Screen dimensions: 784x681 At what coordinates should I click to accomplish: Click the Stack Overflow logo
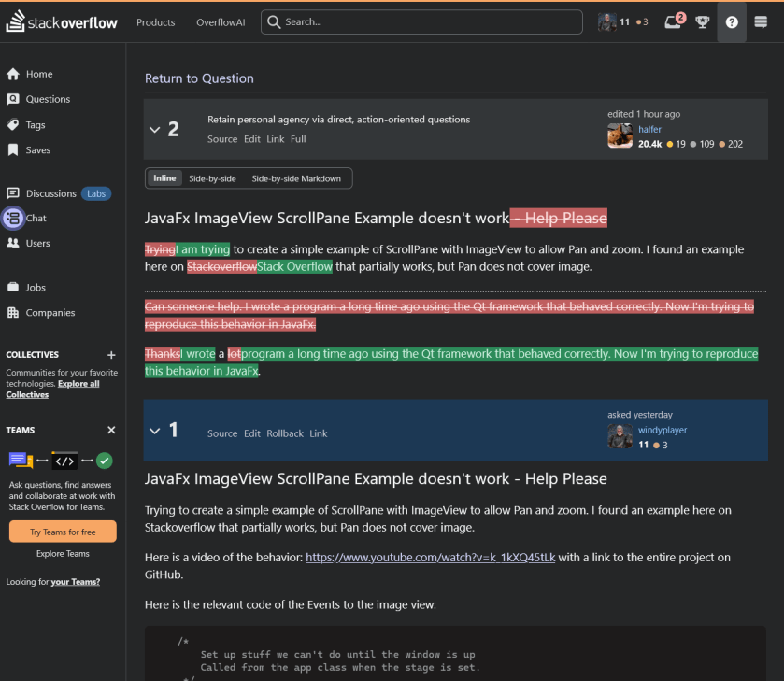click(x=62, y=22)
